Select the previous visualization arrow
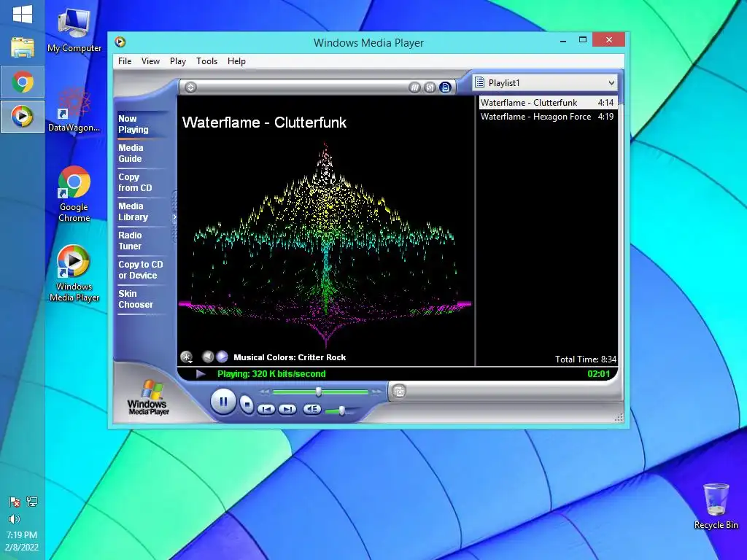This screenshot has height=560, width=747. [208, 357]
